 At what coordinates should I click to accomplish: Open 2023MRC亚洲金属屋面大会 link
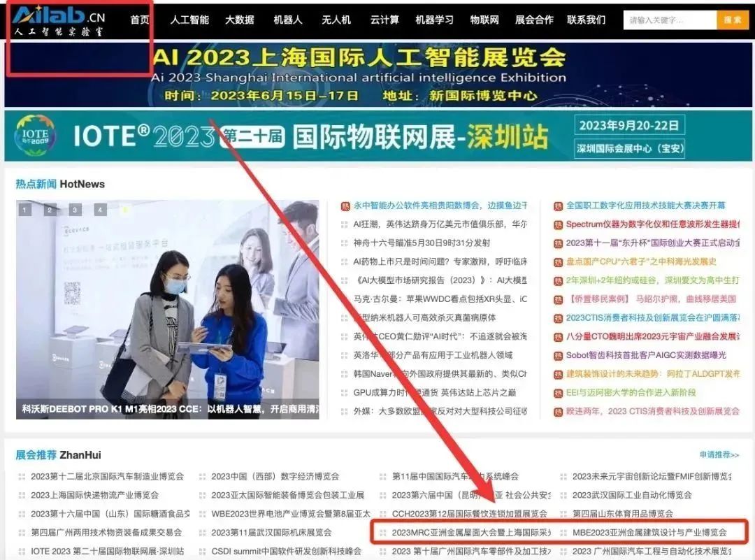pos(471,533)
